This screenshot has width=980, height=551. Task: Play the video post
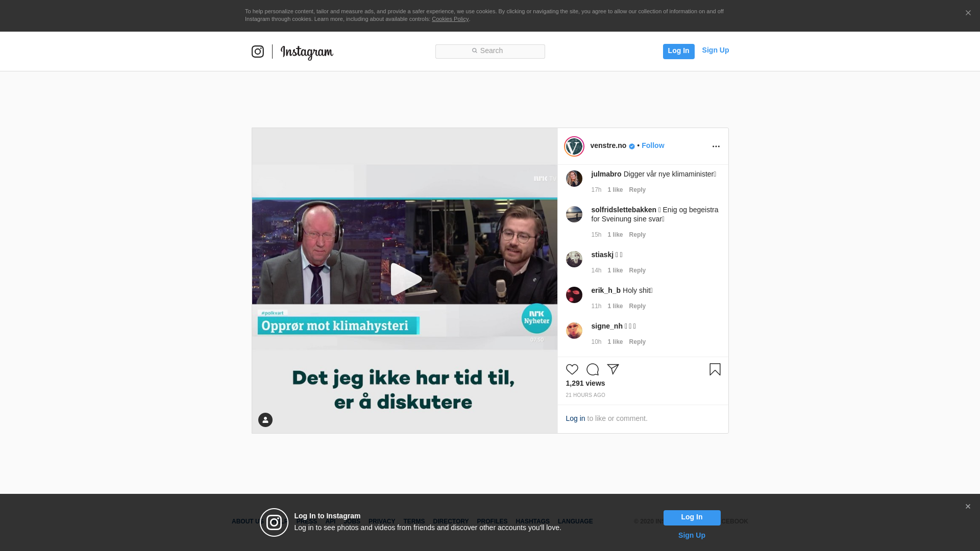pos(406,279)
